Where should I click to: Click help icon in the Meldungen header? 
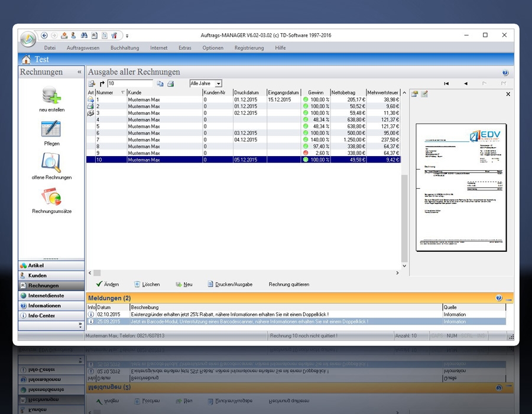pos(499,298)
